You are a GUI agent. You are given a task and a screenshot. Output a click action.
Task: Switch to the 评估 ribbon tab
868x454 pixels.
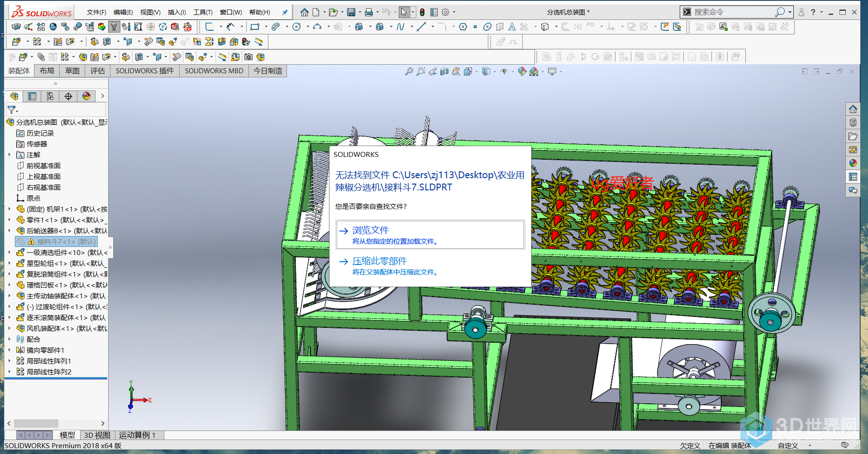pos(97,71)
